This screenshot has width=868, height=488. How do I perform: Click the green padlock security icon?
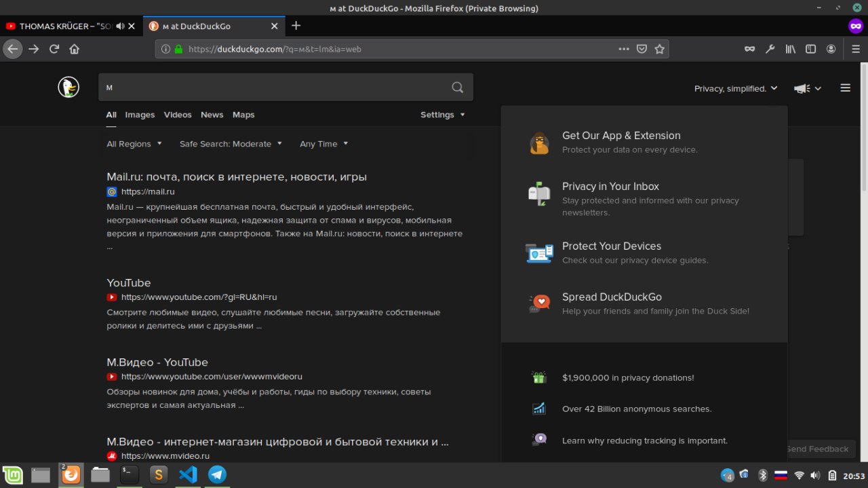(x=179, y=49)
